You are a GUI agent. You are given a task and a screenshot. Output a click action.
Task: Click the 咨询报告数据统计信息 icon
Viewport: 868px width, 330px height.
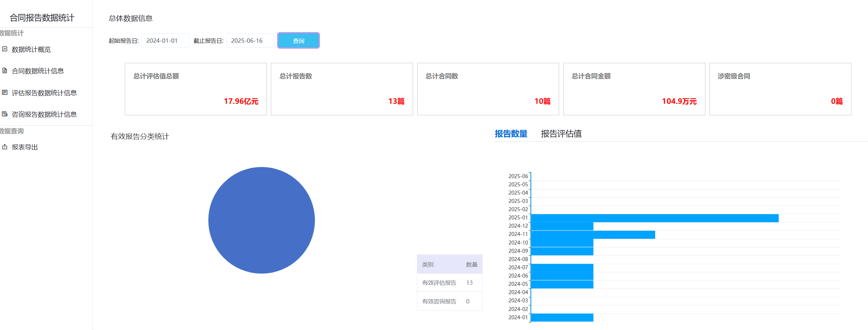5,114
